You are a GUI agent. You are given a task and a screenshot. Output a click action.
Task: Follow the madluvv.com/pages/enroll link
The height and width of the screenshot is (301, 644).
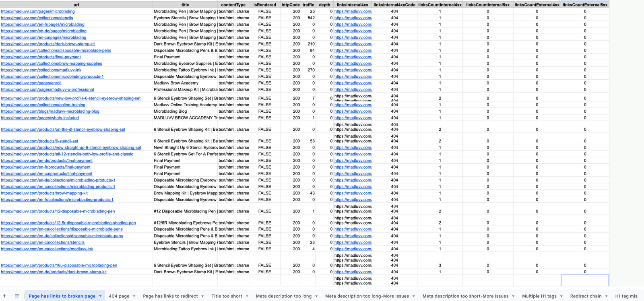click(x=31, y=83)
